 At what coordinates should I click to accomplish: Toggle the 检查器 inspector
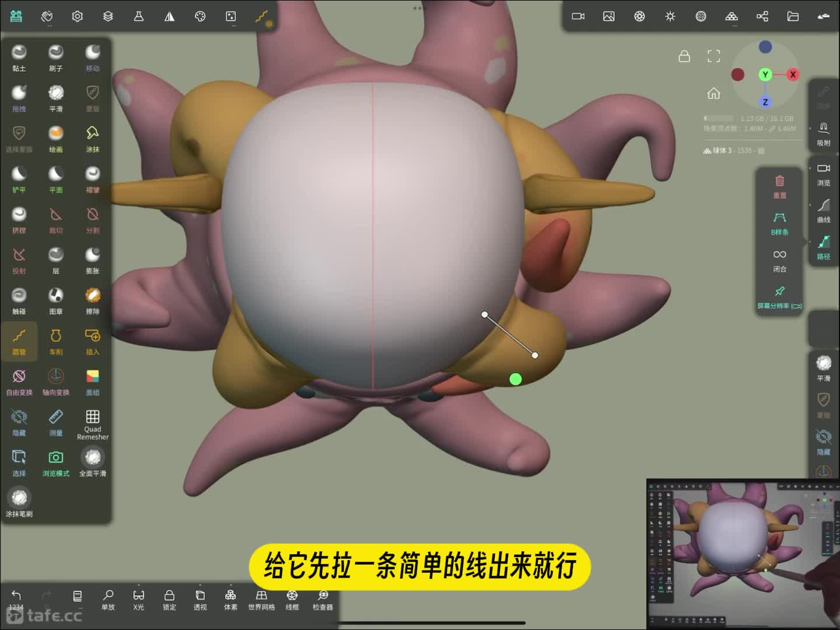(x=323, y=599)
